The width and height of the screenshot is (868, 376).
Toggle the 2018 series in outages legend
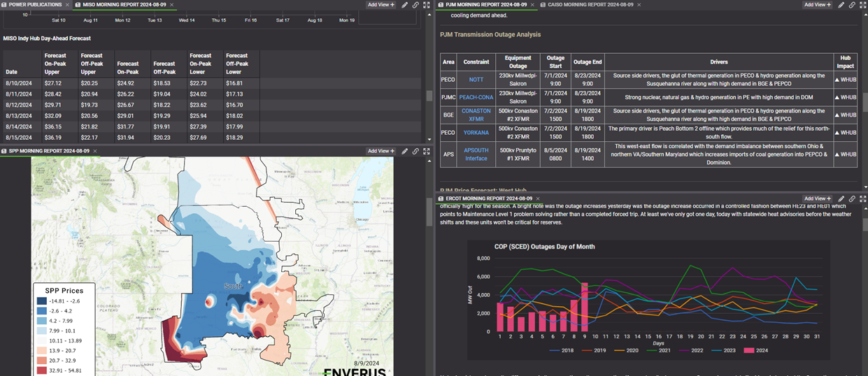tap(562, 350)
